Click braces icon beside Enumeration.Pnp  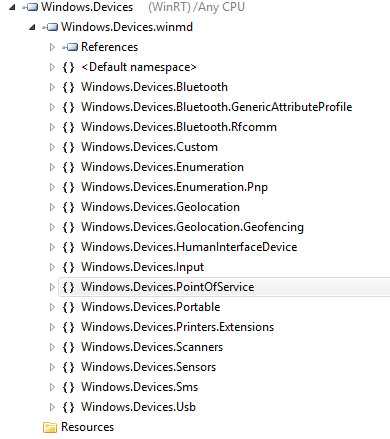click(68, 187)
